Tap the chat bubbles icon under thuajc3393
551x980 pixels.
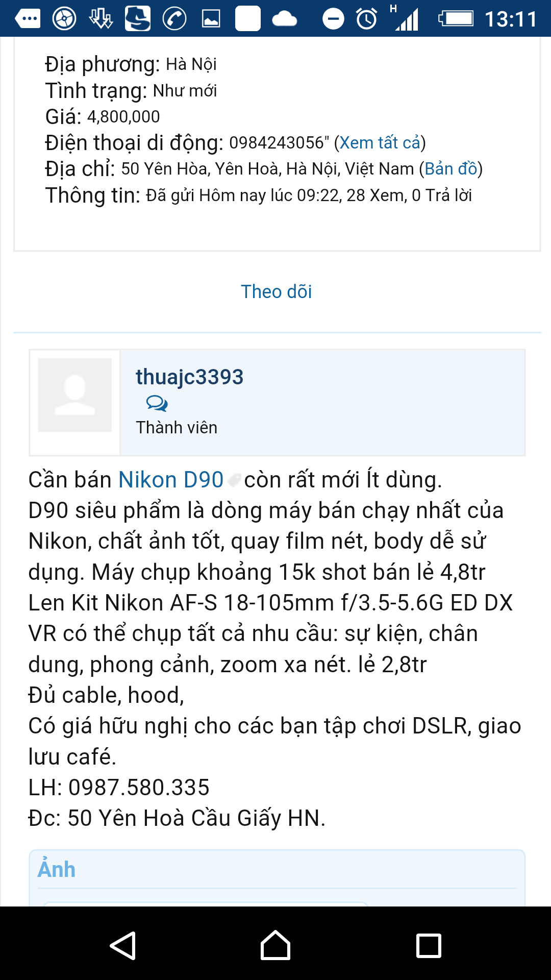pyautogui.click(x=157, y=404)
